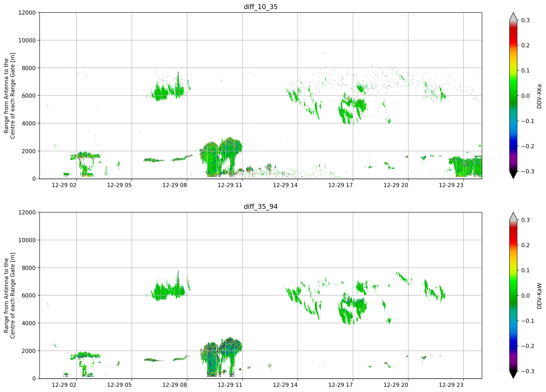Viewport: 546px width, 392px height.
Task: Click the 6000 y-tick of diff_10_35 plot
Action: [x=29, y=96]
